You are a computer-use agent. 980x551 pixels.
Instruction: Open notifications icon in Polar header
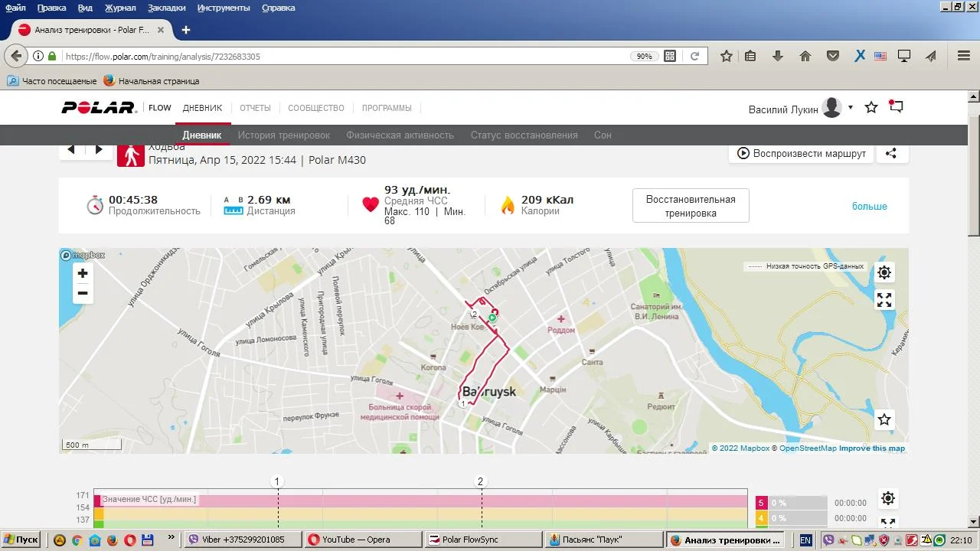pyautogui.click(x=896, y=108)
